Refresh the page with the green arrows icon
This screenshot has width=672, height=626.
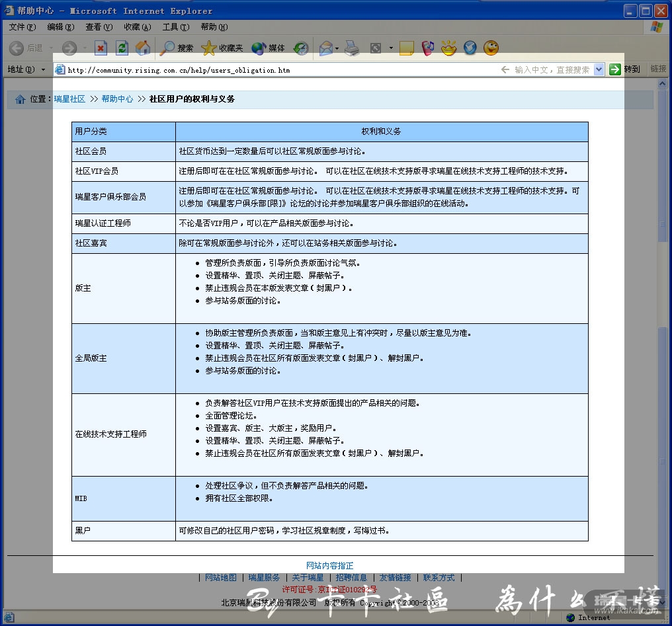122,48
